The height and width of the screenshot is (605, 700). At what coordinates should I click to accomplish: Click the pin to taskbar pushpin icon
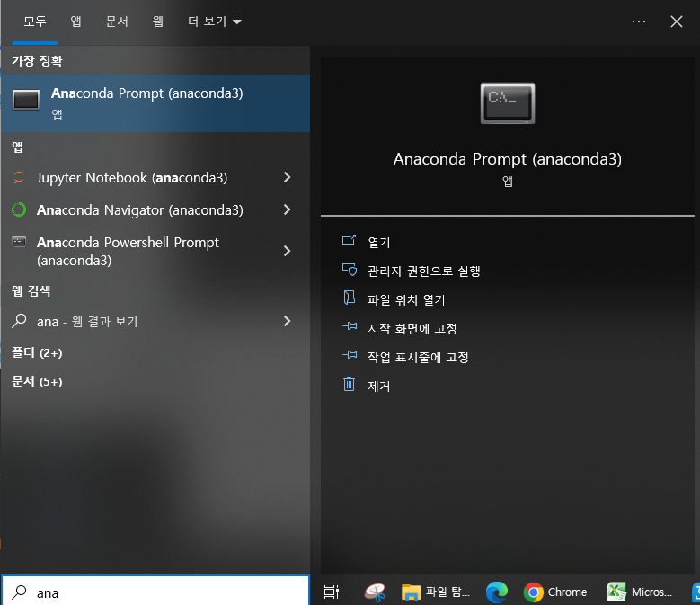click(x=350, y=355)
